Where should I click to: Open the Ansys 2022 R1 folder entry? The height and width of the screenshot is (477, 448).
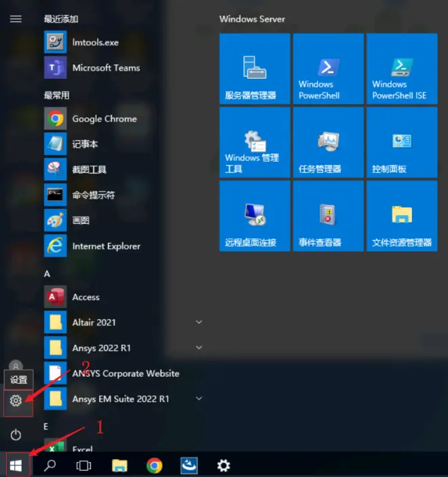124,347
